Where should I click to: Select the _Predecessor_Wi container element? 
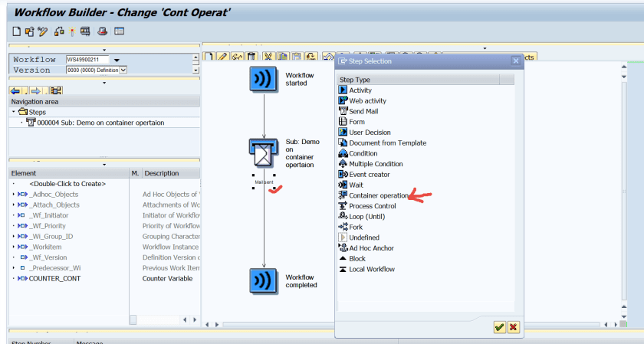coord(54,268)
